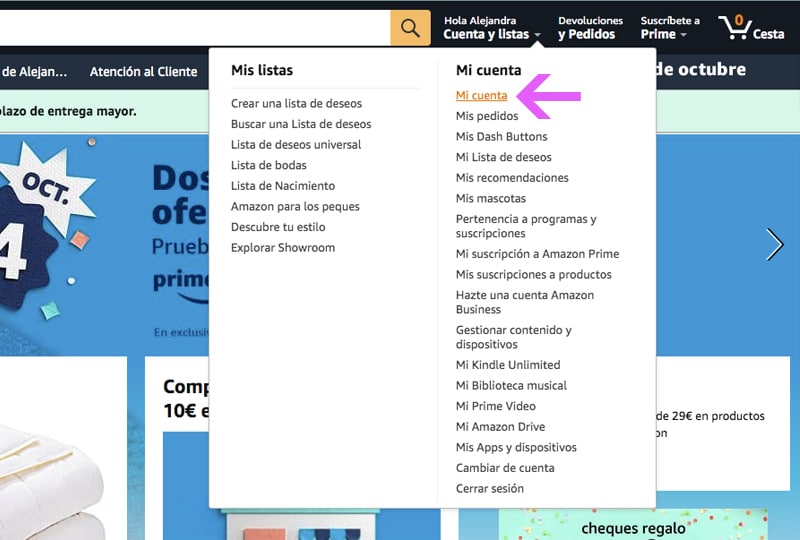Open Mis suscripciones a productos
Viewport: 800px width, 540px height.
pyautogui.click(x=534, y=275)
